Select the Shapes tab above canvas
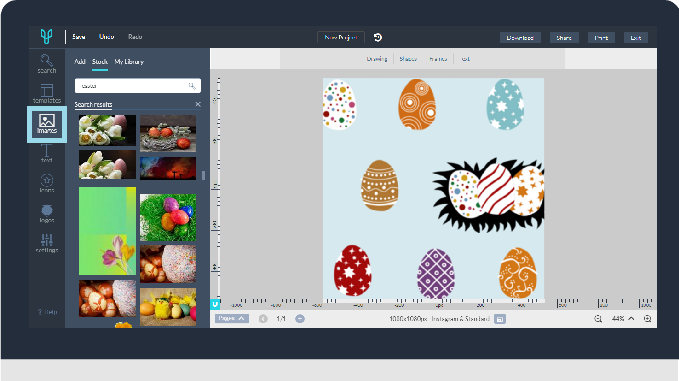Screen dimensions: 679x381 tap(408, 59)
